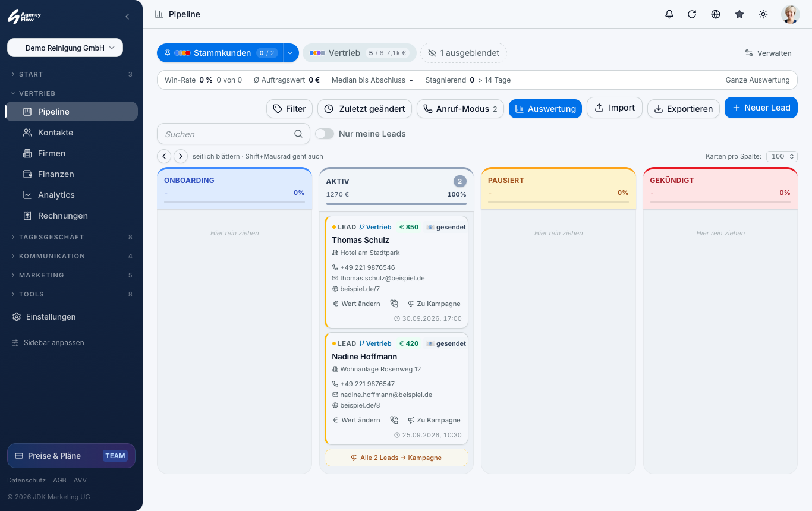
Task: Expand the TOOLS section
Action: coord(71,294)
